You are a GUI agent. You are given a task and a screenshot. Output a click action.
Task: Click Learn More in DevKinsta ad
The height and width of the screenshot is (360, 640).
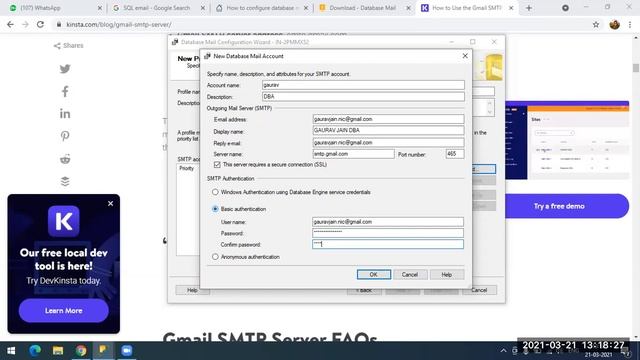click(x=64, y=311)
